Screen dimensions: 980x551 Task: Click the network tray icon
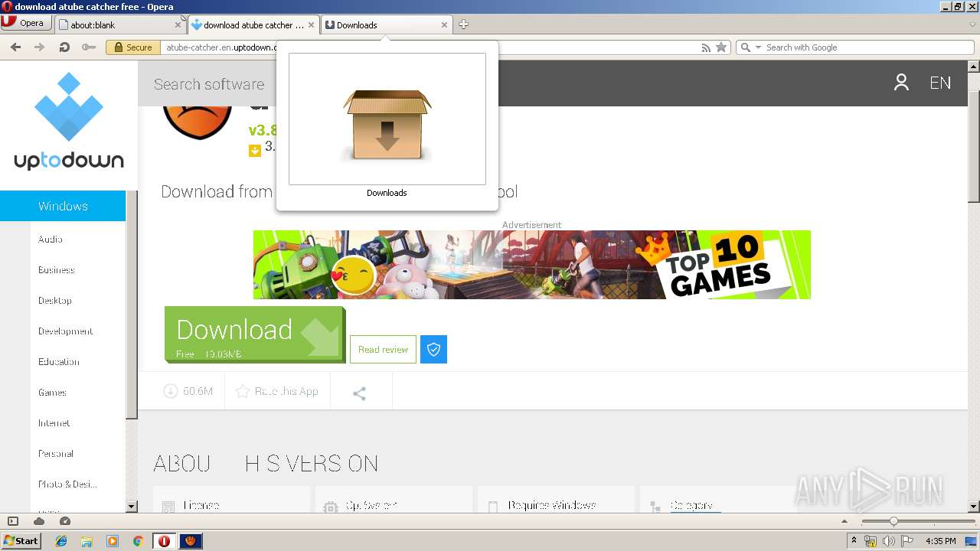[871, 541]
